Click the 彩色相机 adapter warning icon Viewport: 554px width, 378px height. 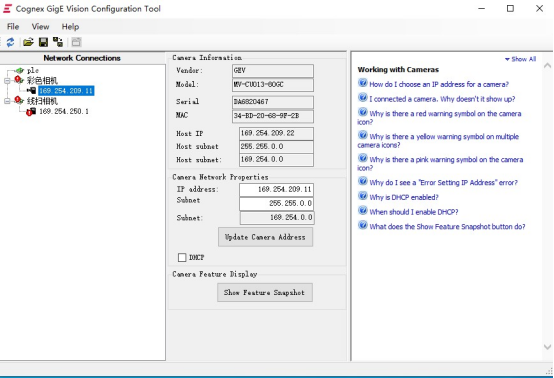point(19,80)
